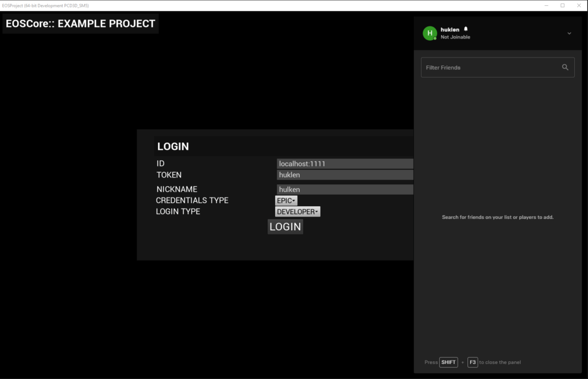Click the Not Joinable status text

(455, 37)
